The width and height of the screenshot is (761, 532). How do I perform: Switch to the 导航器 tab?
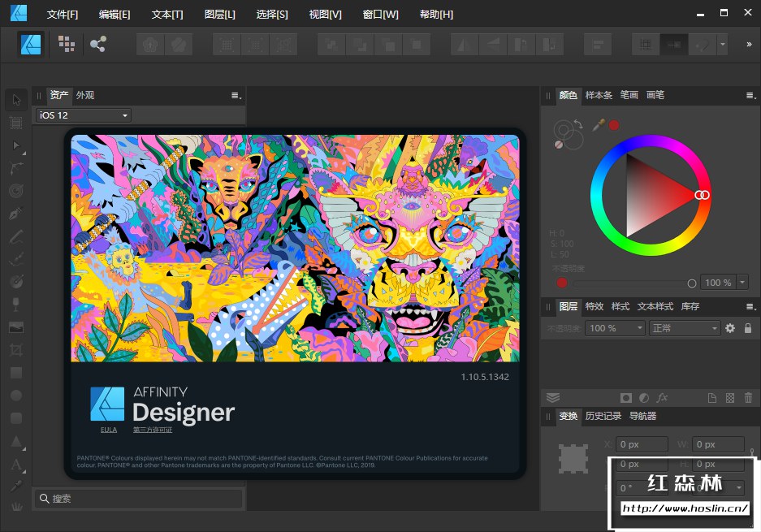click(x=642, y=416)
